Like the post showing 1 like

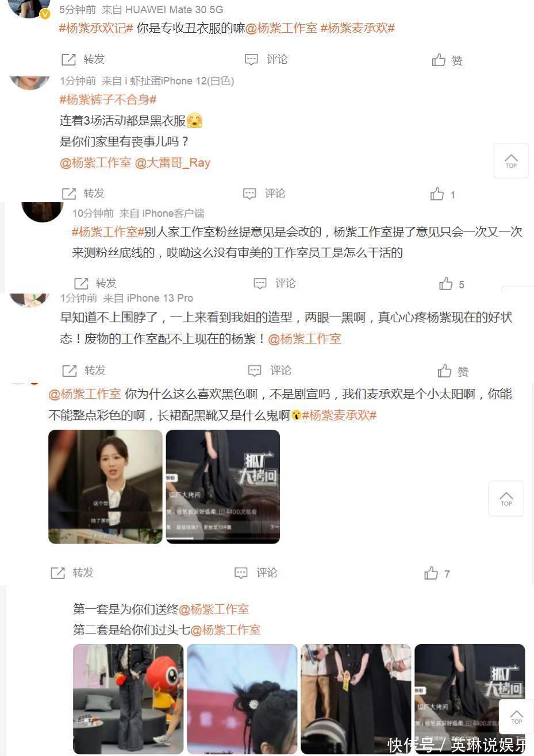coord(443,194)
